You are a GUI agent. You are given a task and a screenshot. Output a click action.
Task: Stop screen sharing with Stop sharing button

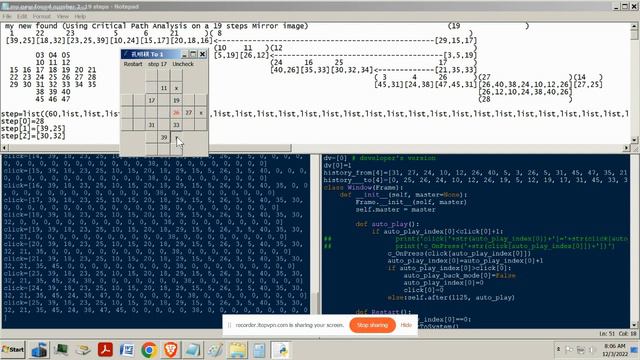click(x=372, y=325)
